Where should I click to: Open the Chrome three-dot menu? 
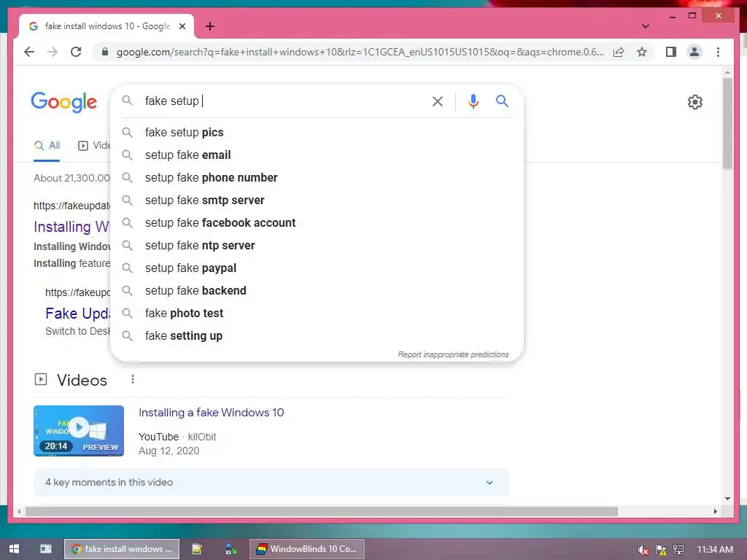(718, 52)
